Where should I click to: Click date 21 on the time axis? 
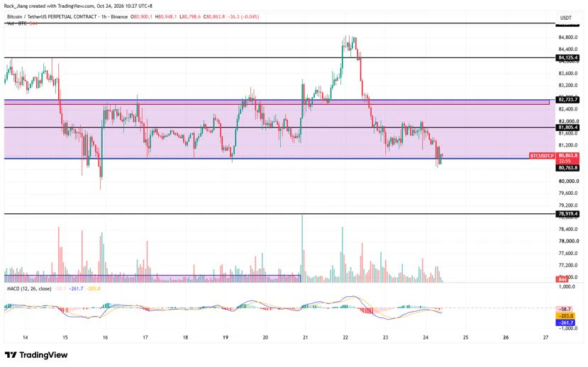pyautogui.click(x=306, y=337)
